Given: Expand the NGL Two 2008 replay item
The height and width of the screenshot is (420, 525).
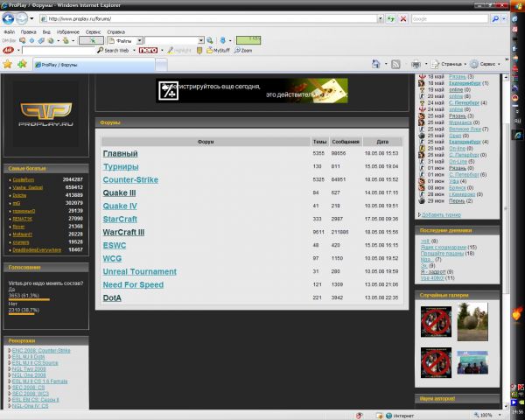Looking at the screenshot, I should pyautogui.click(x=10, y=369).
